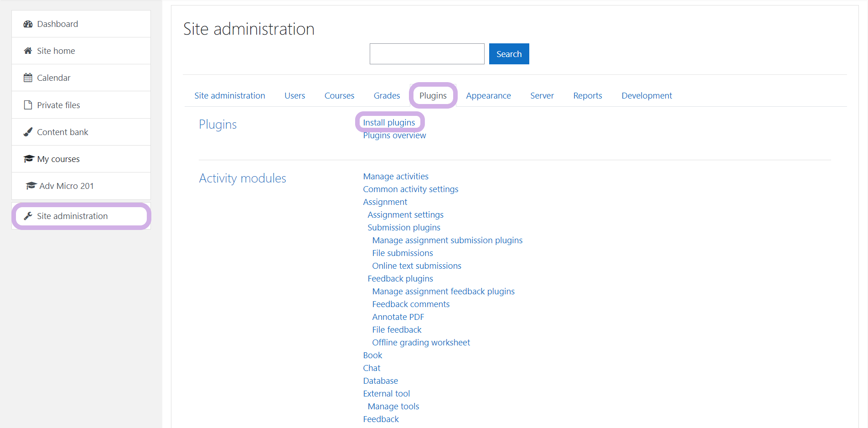Viewport: 868px width, 428px height.
Task: Open Annotate PDF settings link
Action: tap(398, 317)
